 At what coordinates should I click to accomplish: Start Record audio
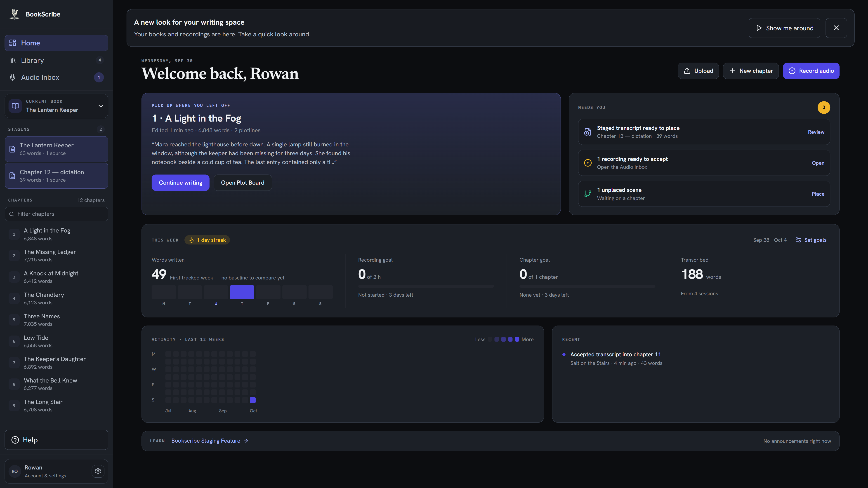pyautogui.click(x=811, y=71)
